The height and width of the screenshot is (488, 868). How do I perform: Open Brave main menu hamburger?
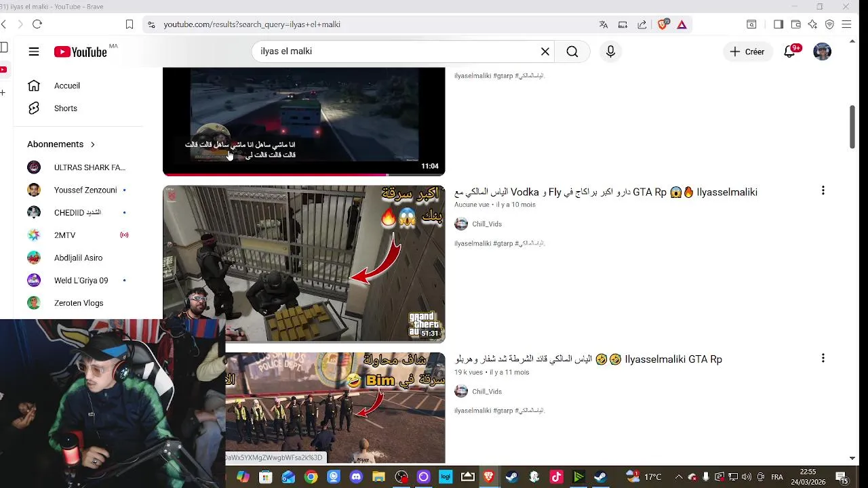[x=846, y=24]
